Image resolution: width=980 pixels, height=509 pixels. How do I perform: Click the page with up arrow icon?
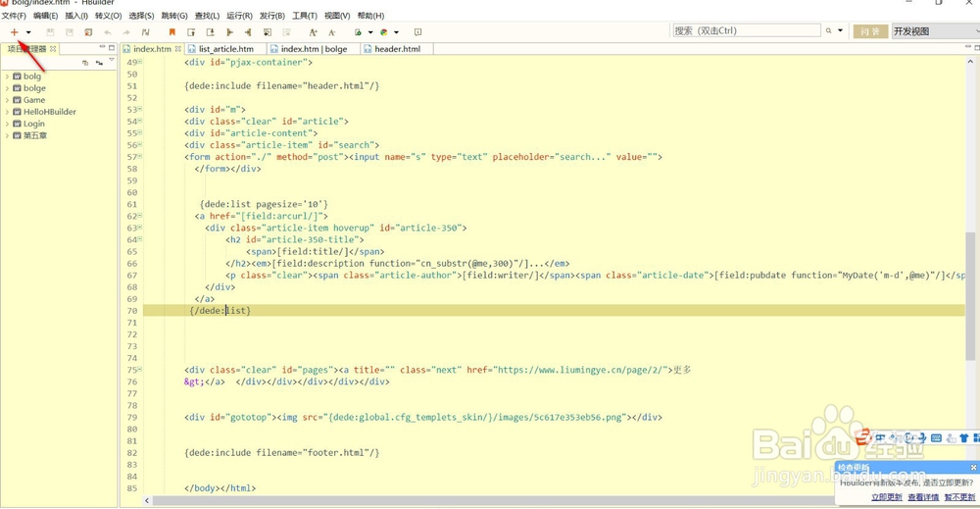pyautogui.click(x=191, y=32)
